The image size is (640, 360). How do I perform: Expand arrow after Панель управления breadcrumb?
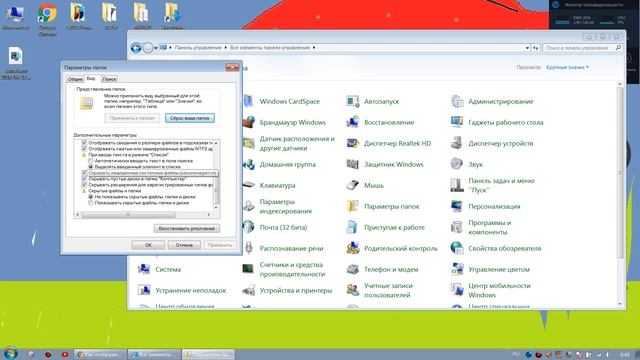tap(226, 48)
